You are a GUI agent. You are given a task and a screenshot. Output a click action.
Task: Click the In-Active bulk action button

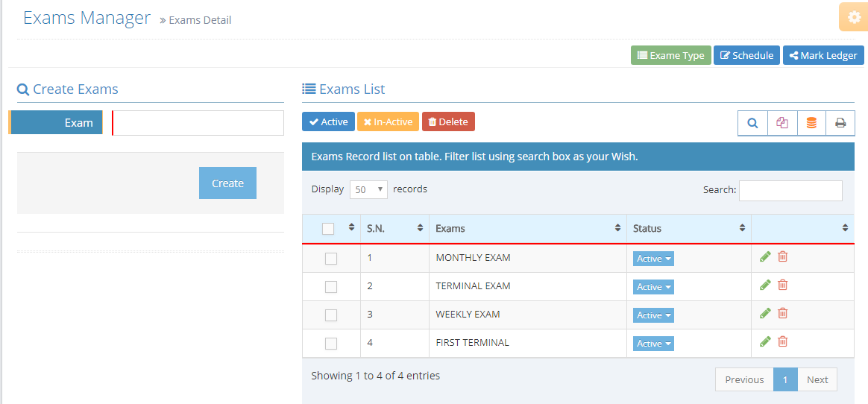pyautogui.click(x=388, y=121)
